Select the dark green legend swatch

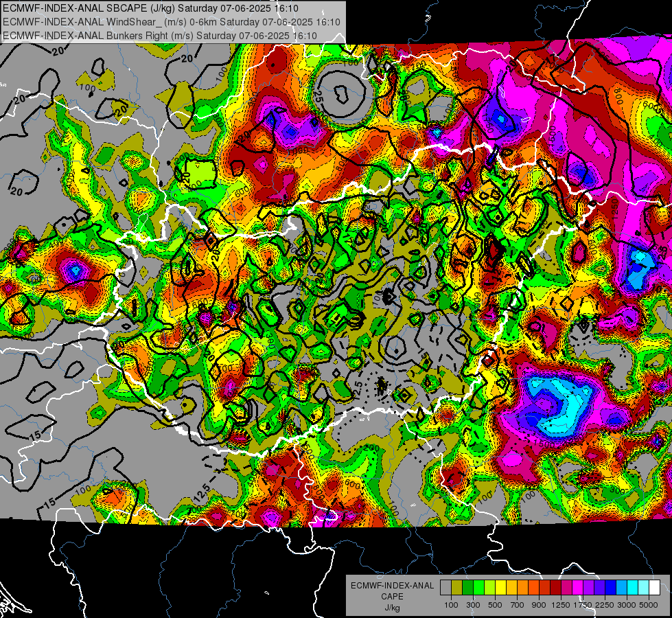coord(467,588)
